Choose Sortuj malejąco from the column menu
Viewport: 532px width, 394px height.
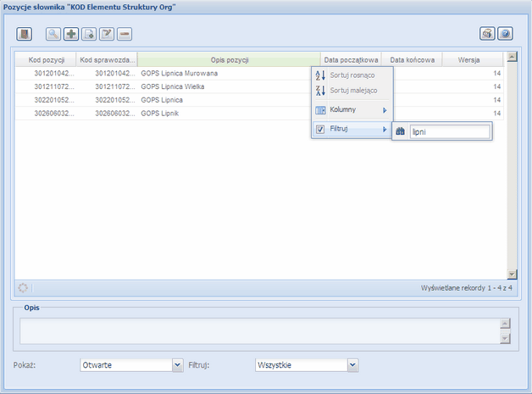click(x=352, y=90)
